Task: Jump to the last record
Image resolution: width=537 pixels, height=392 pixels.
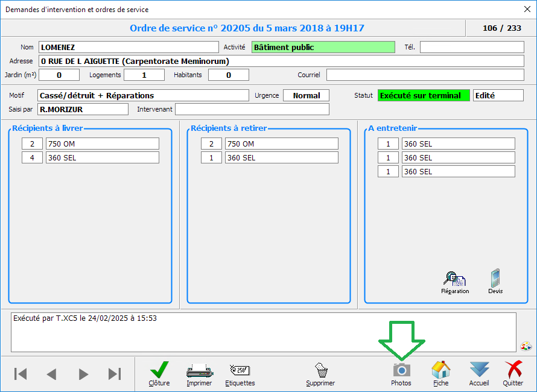Action: (x=115, y=374)
